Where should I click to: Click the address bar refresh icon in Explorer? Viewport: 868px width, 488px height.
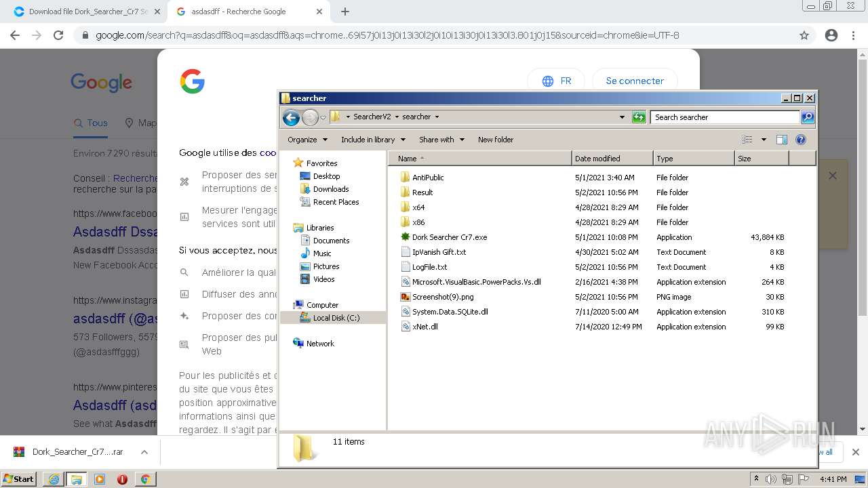[x=638, y=117]
